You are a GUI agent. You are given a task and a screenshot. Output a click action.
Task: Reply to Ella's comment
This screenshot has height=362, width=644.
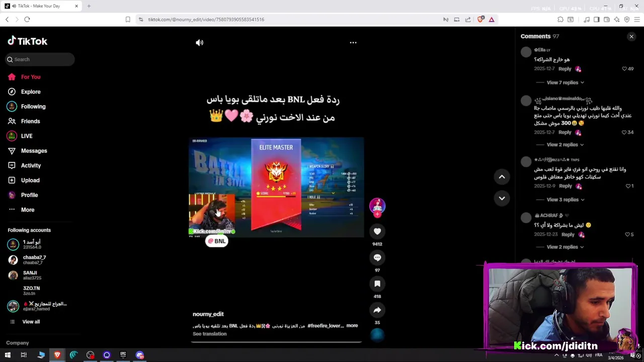(x=565, y=69)
